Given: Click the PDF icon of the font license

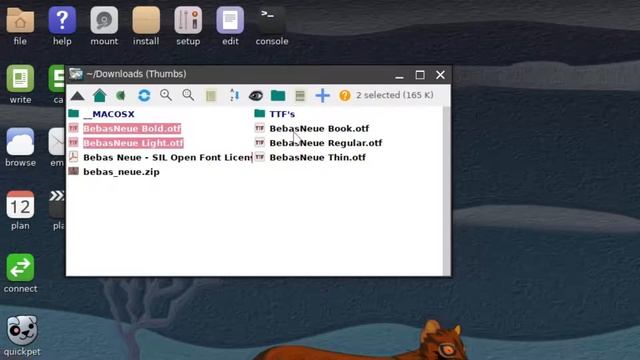Looking at the screenshot, I should (73, 157).
